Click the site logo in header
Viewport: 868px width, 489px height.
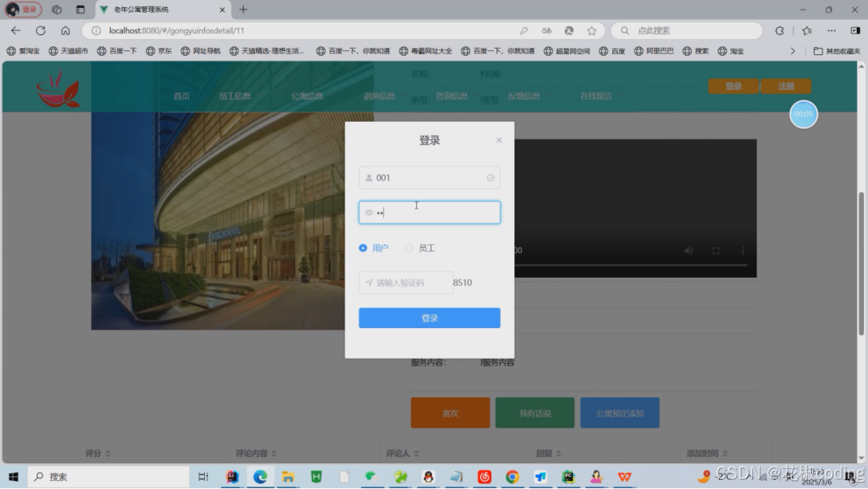coord(58,89)
